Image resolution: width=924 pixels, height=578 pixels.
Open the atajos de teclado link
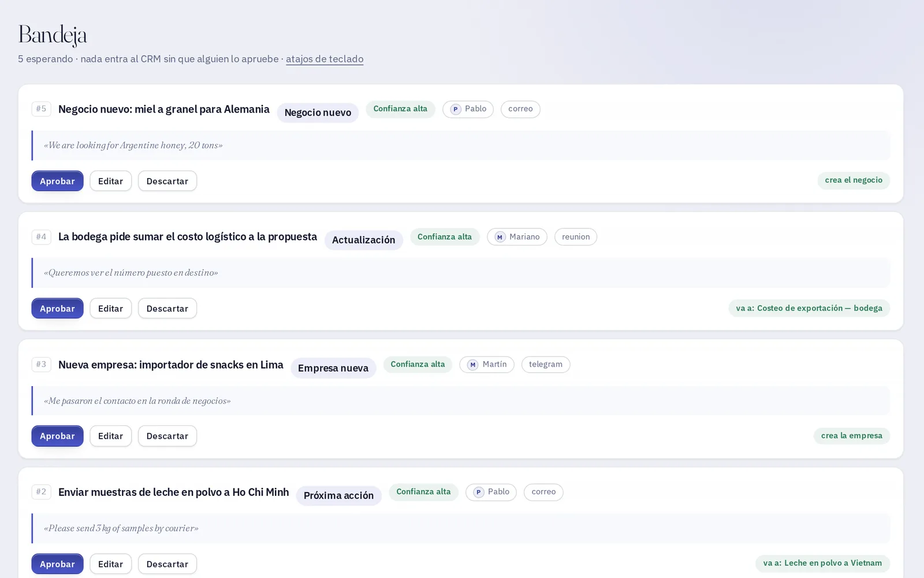(x=325, y=59)
